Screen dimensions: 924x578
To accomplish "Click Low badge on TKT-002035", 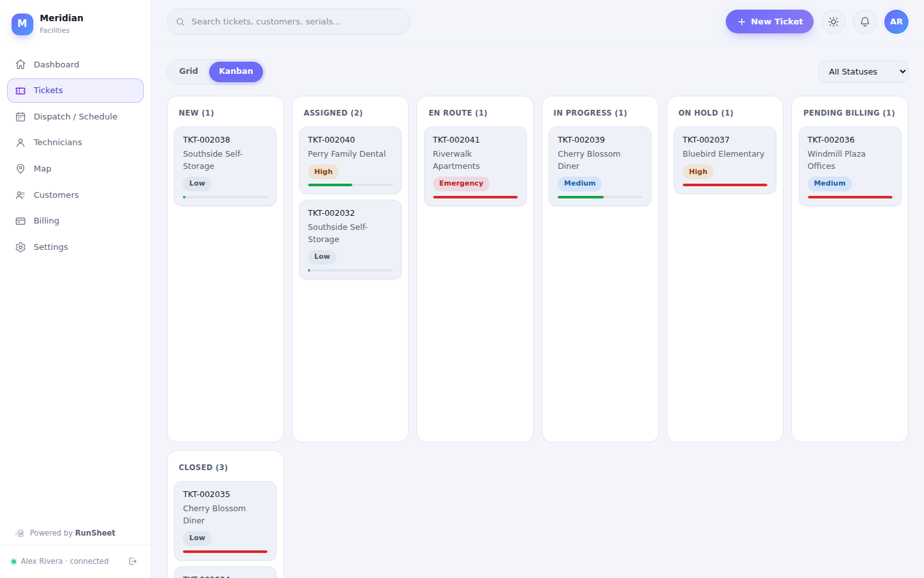I will [197, 538].
